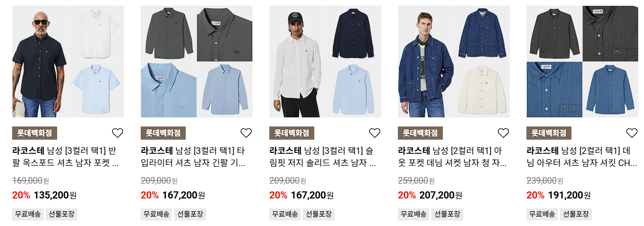Open 라코스테 타입라이터 셔츠 product title
This screenshot has width=644, height=226.
[195, 157]
